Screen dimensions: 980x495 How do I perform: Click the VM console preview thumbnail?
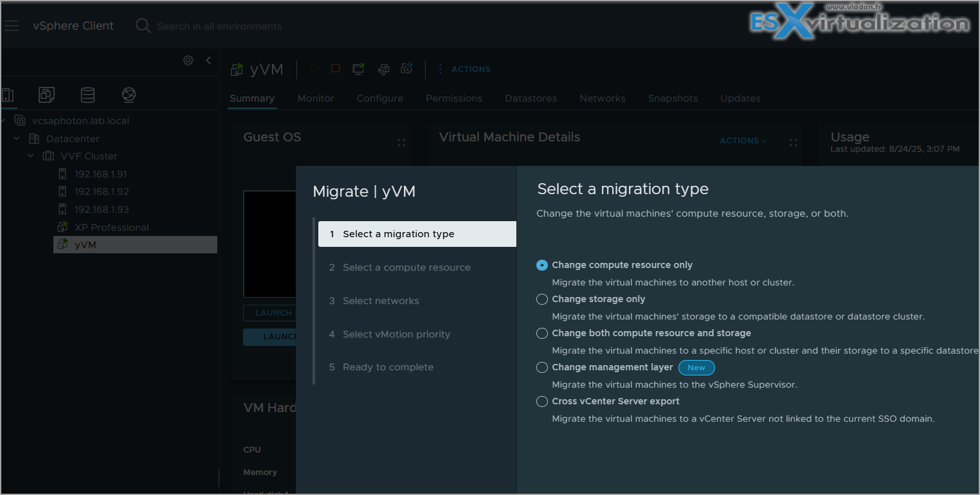click(269, 244)
